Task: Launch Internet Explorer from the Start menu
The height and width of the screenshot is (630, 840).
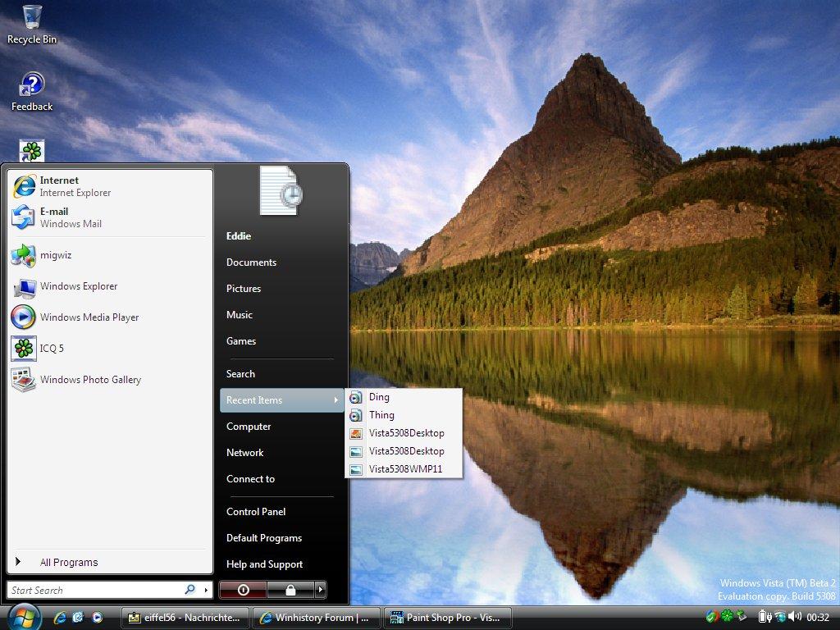Action: pyautogui.click(x=61, y=185)
